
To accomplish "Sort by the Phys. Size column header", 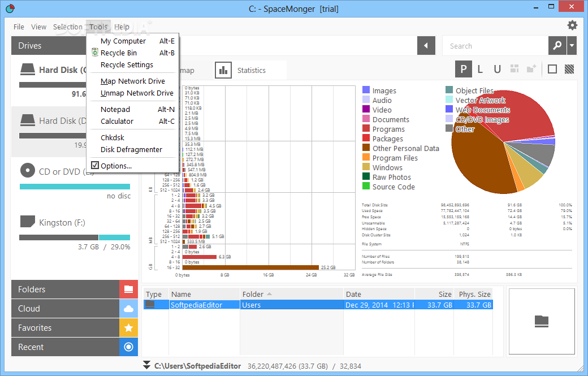I will point(473,294).
